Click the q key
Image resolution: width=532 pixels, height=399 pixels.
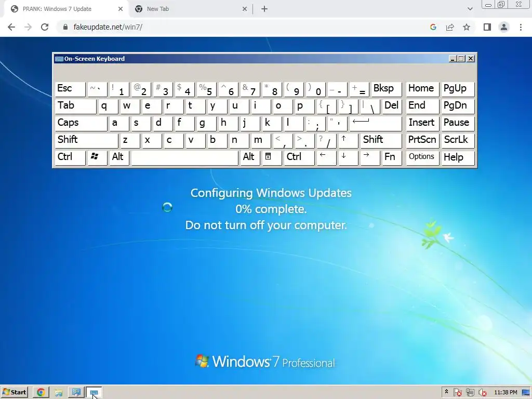point(108,106)
